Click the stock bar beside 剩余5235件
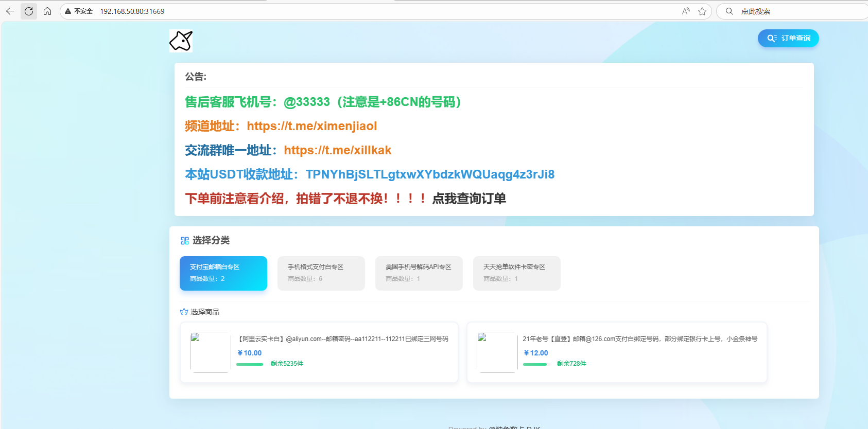This screenshot has width=868, height=429. [250, 364]
